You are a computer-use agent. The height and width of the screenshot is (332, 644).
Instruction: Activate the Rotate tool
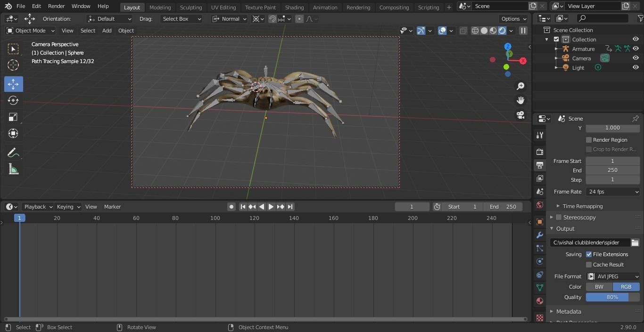tap(13, 100)
